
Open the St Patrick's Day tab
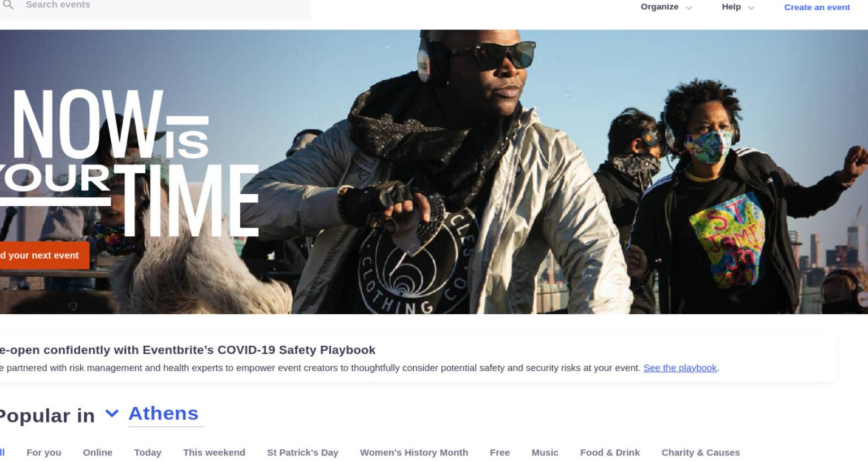[x=302, y=453]
